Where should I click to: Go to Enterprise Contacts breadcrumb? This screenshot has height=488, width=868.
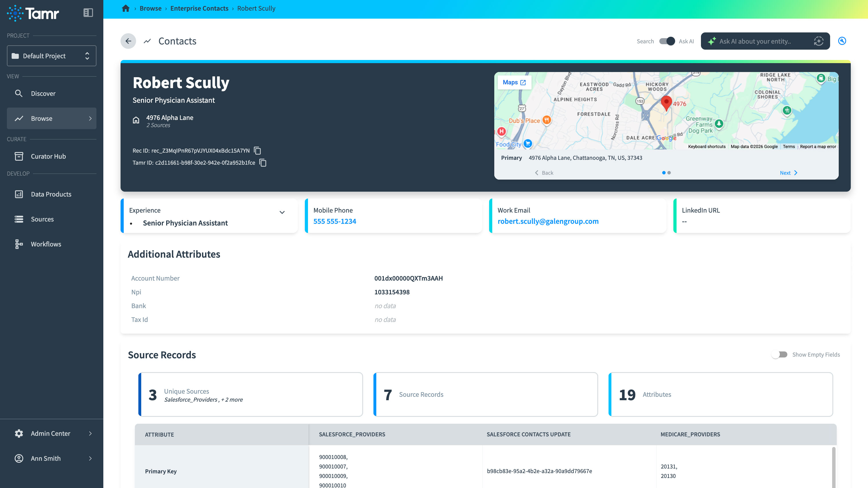coord(199,8)
